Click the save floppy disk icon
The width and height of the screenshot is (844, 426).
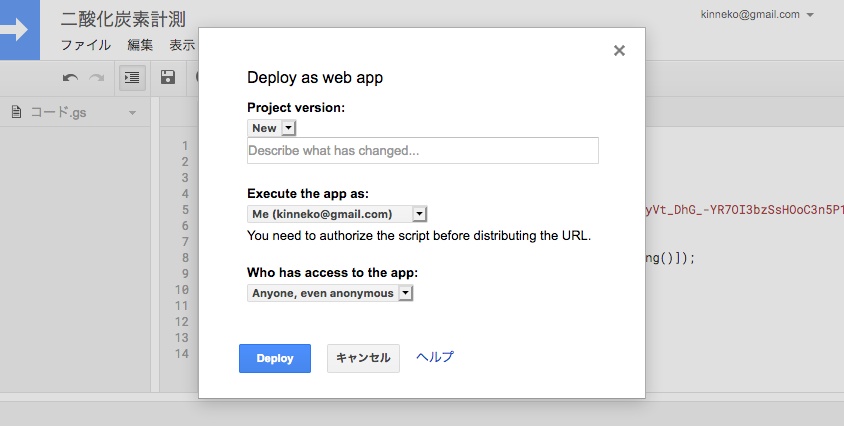pos(168,78)
